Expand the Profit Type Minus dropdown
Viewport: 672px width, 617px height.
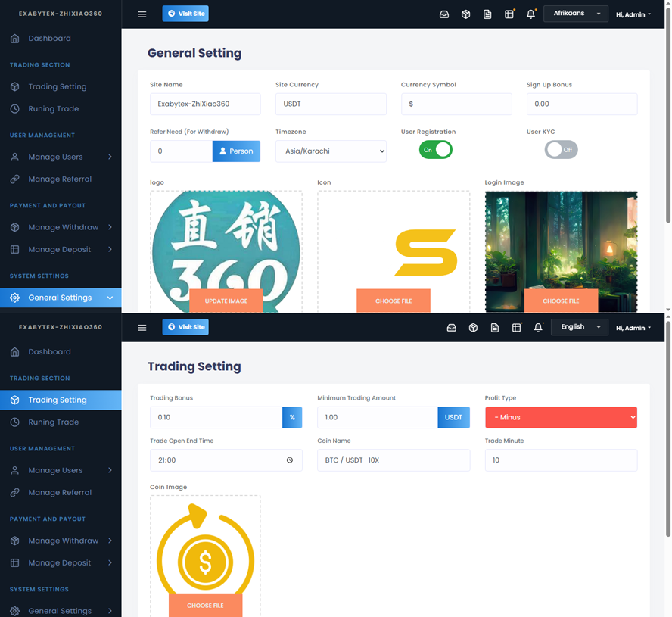[x=561, y=417]
